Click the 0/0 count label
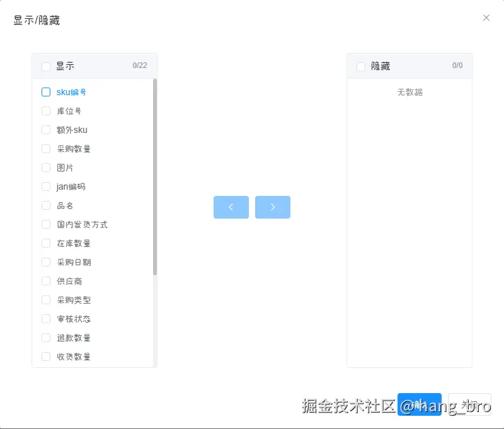The image size is (504, 429). 457,66
